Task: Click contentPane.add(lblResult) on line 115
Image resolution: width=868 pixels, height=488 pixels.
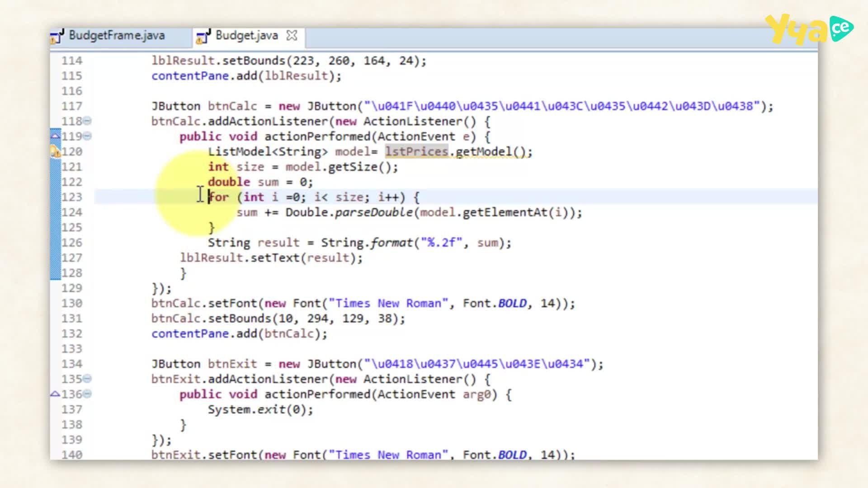Action: [246, 76]
